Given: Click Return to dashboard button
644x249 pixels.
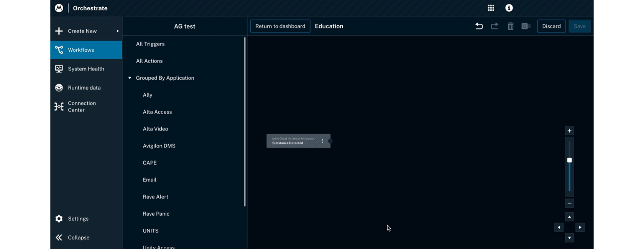Looking at the screenshot, I should pos(280,26).
